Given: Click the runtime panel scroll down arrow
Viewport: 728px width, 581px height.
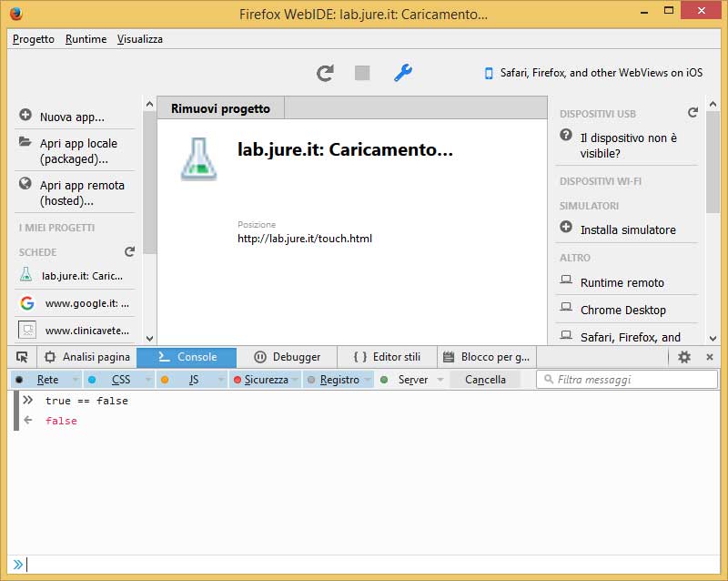Looking at the screenshot, I should (713, 339).
